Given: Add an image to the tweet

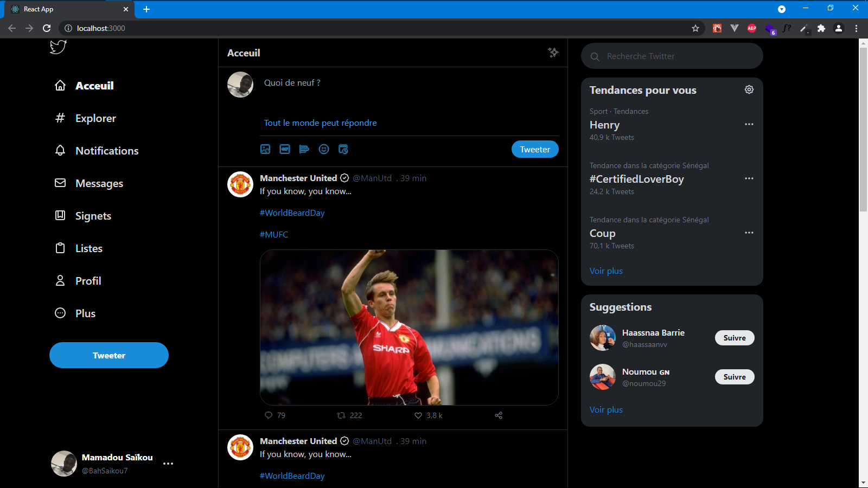Looking at the screenshot, I should [x=265, y=149].
